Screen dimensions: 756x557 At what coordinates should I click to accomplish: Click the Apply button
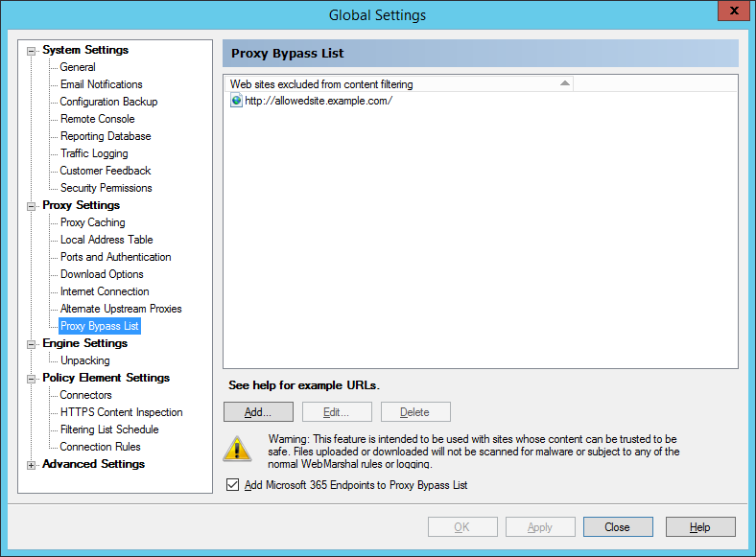540,527
